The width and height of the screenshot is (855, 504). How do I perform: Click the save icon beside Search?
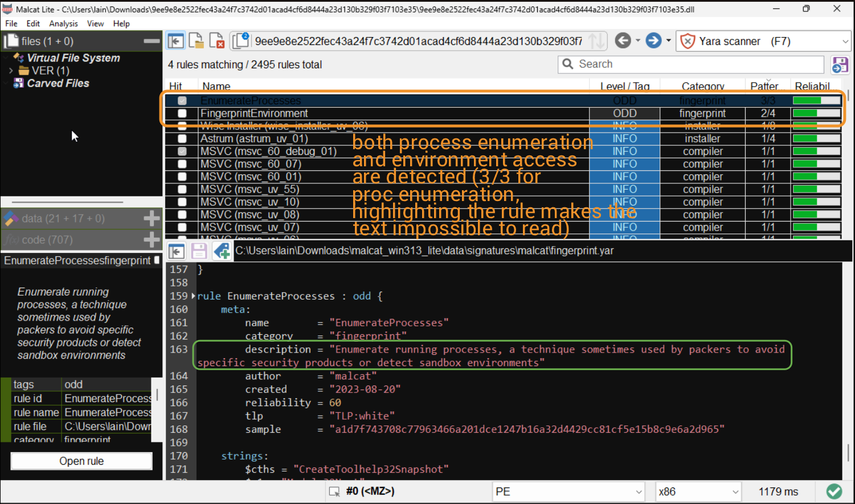(840, 65)
